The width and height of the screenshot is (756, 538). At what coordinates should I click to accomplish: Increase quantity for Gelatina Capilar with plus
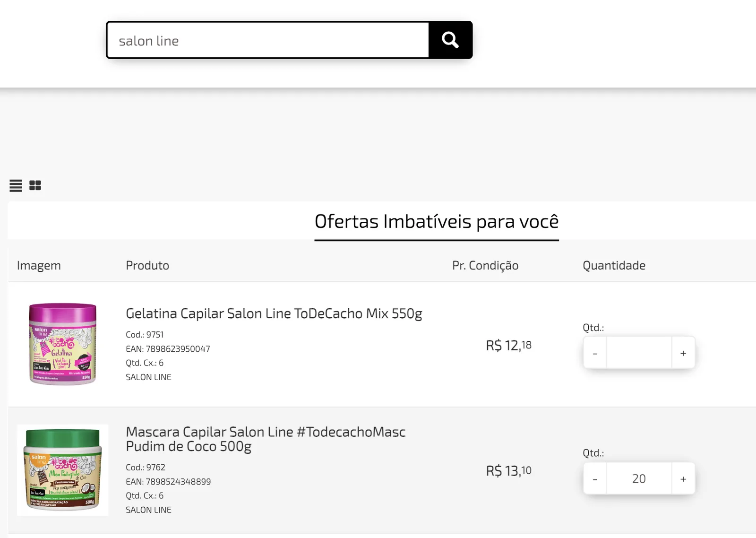[683, 353]
